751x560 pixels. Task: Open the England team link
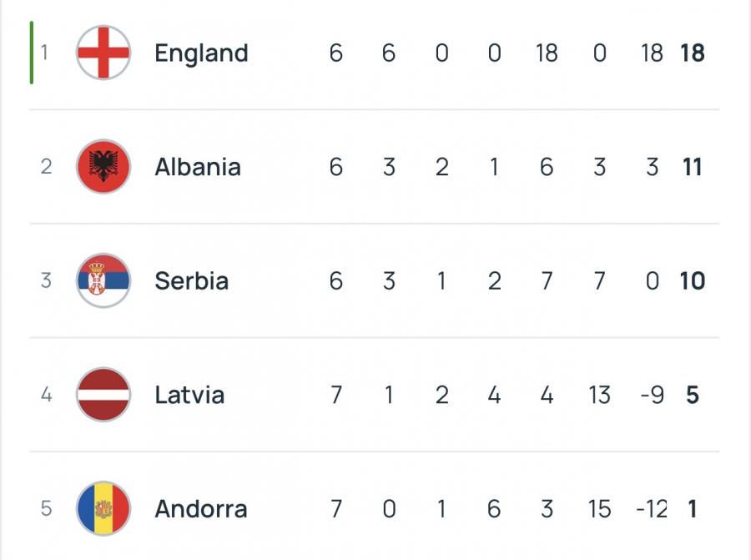pyautogui.click(x=201, y=53)
